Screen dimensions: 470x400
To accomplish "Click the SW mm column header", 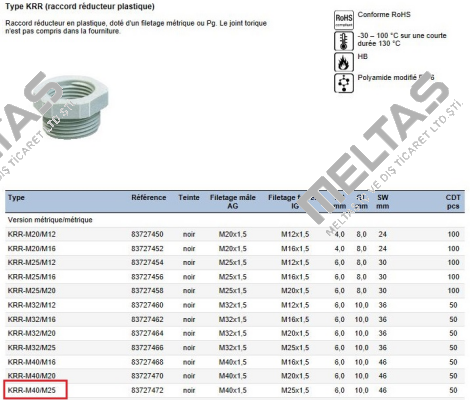I will coord(383,202).
